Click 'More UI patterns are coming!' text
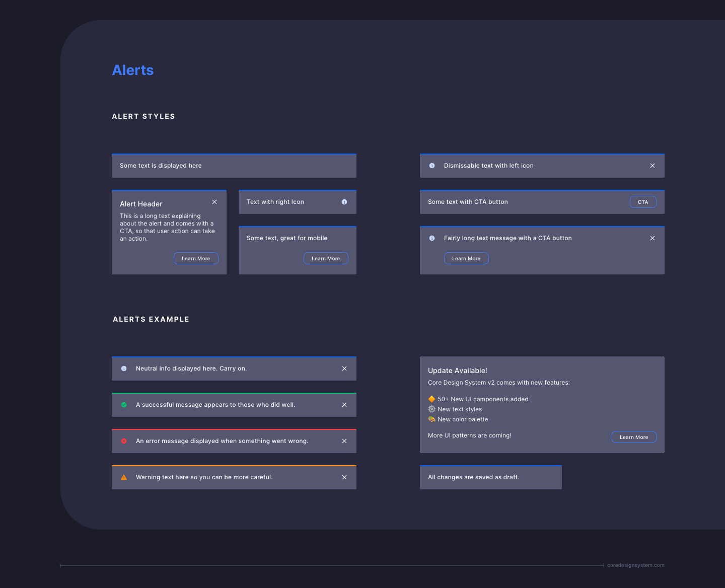The height and width of the screenshot is (588, 725). coord(470,435)
